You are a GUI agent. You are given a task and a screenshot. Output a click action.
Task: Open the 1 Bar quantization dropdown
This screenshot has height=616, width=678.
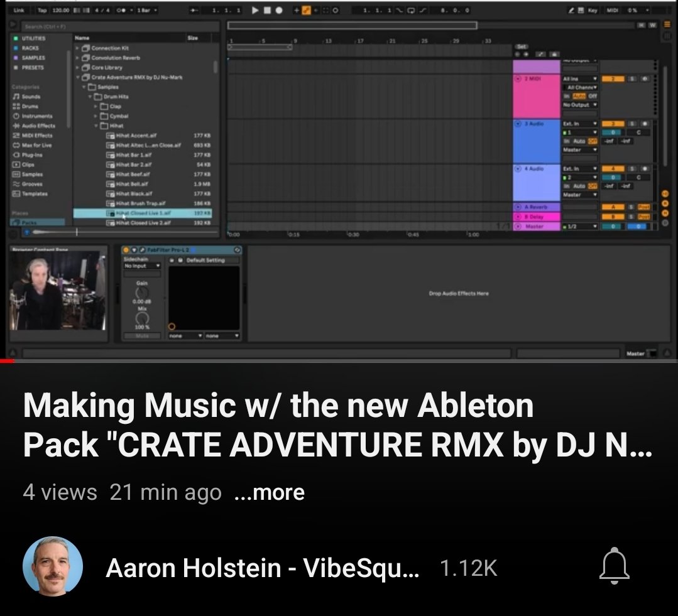[147, 10]
